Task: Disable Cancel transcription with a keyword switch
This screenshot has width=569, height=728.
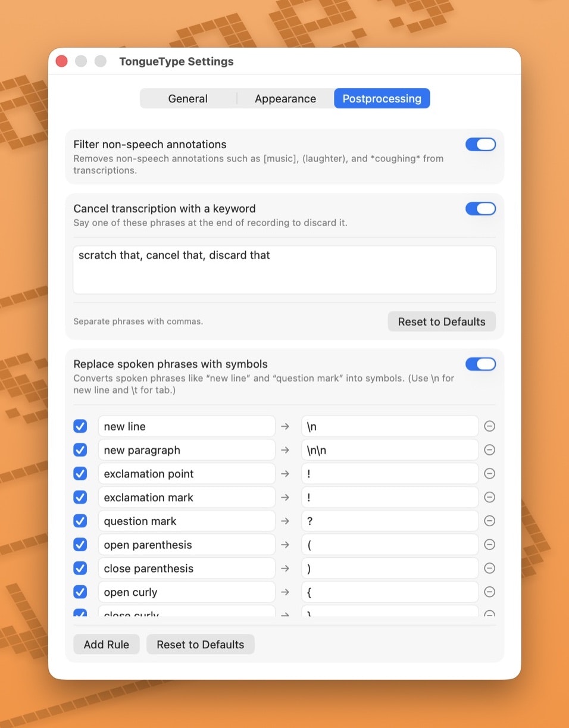Action: [x=481, y=208]
